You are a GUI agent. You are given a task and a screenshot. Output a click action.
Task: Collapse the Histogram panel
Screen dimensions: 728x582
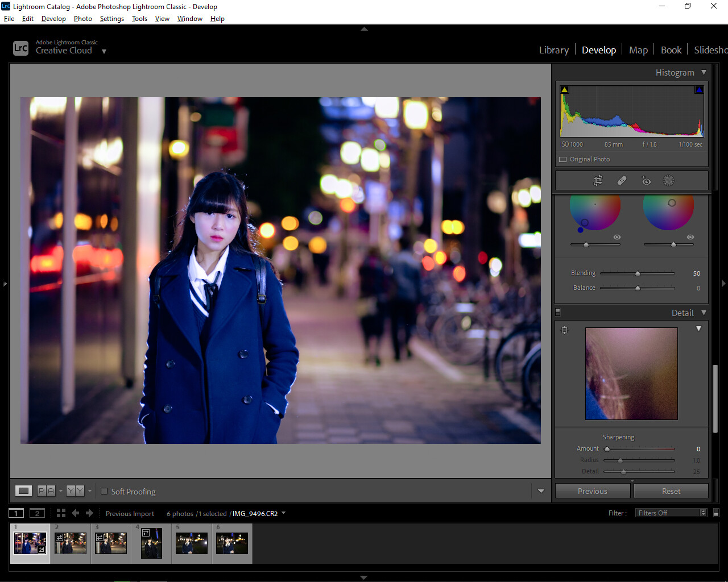point(704,72)
